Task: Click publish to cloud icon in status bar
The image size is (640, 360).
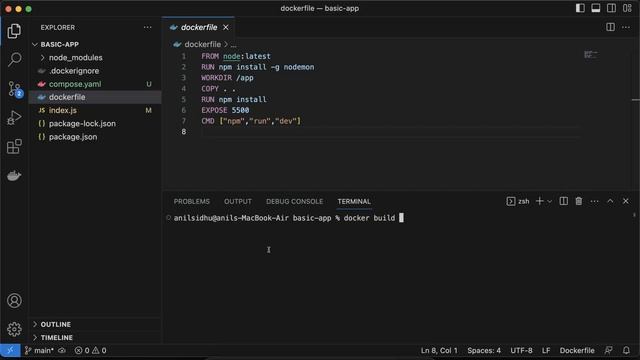Action: [x=62, y=351]
